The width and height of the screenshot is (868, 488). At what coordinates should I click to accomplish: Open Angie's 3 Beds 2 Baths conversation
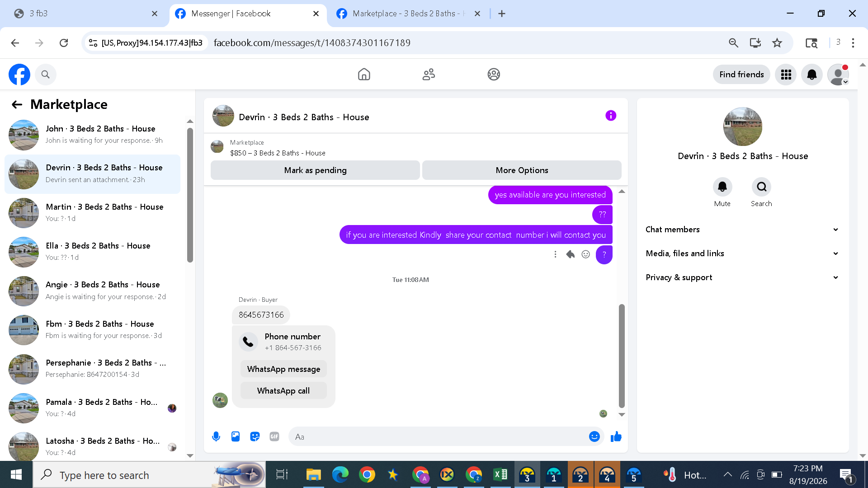point(92,291)
